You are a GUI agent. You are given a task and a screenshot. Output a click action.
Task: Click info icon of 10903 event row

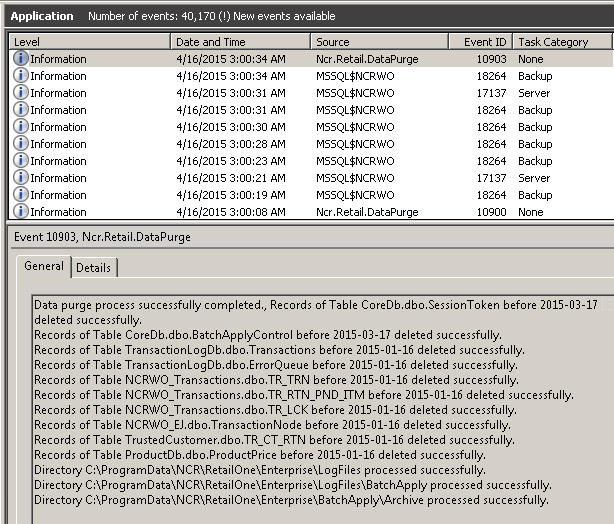point(21,58)
